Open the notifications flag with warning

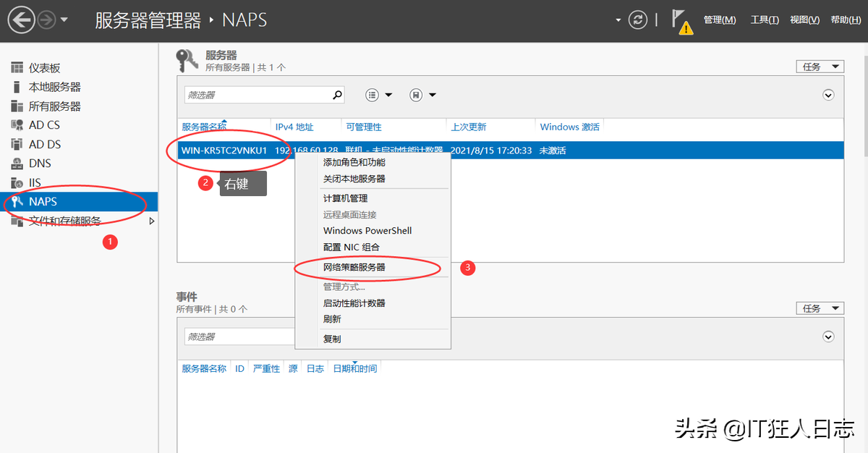(681, 21)
